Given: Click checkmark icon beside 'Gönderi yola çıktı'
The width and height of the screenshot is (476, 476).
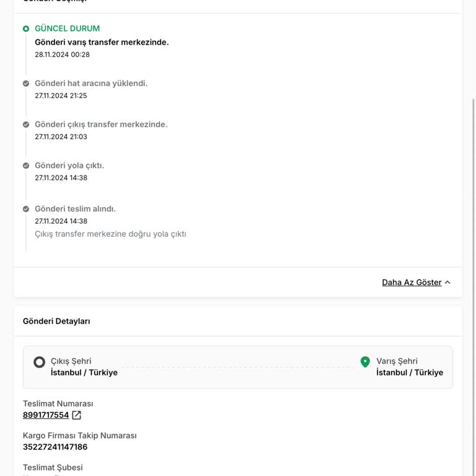Looking at the screenshot, I should tap(26, 165).
